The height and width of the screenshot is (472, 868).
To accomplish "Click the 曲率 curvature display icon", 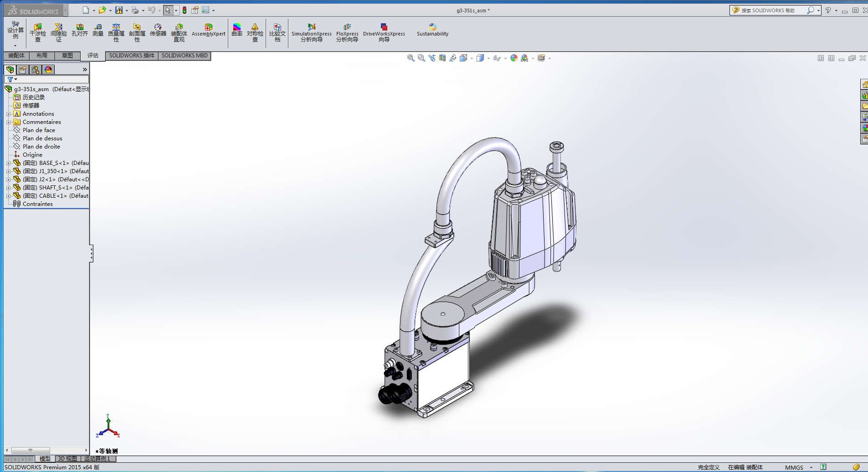I will point(237,30).
